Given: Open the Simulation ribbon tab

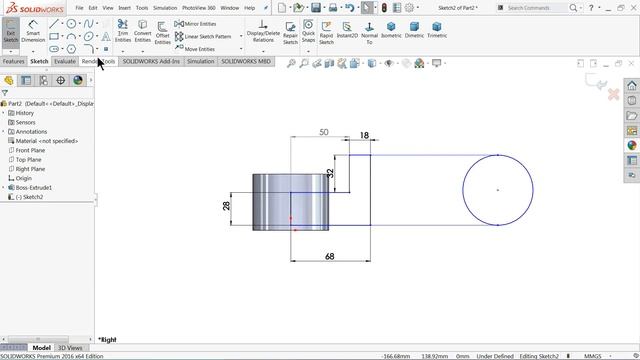Looking at the screenshot, I should (x=200, y=61).
